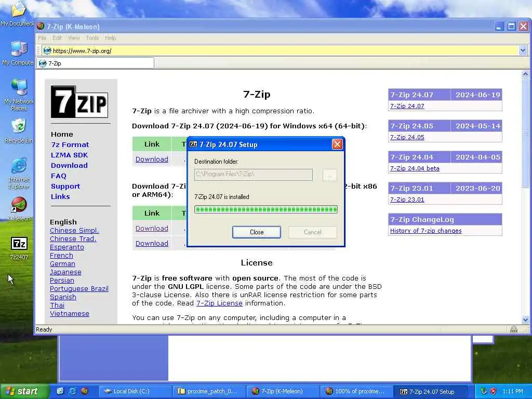Click the red shield tray icon
Image resolution: width=532 pixels, height=399 pixels.
pyautogui.click(x=493, y=391)
